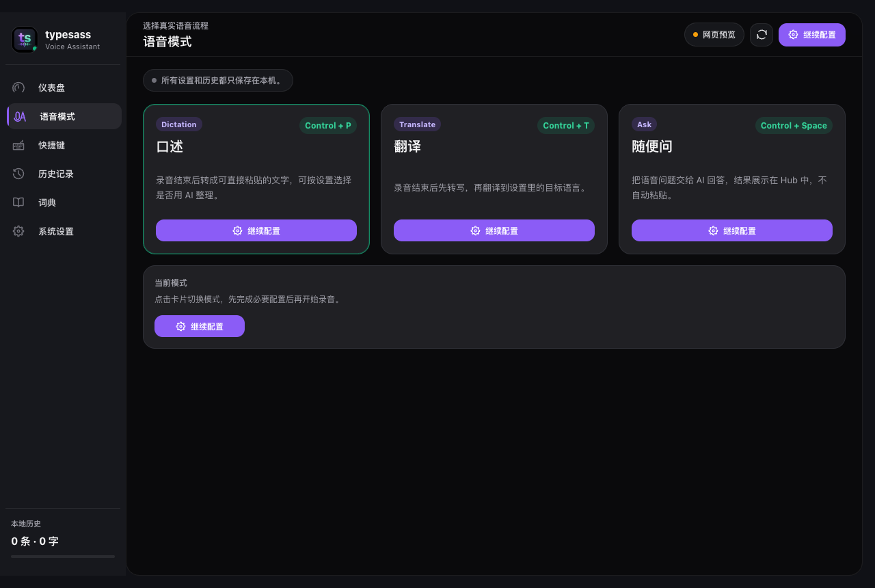Click 继续配置 under 当前模式
Image resolution: width=875 pixels, height=588 pixels.
[200, 326]
